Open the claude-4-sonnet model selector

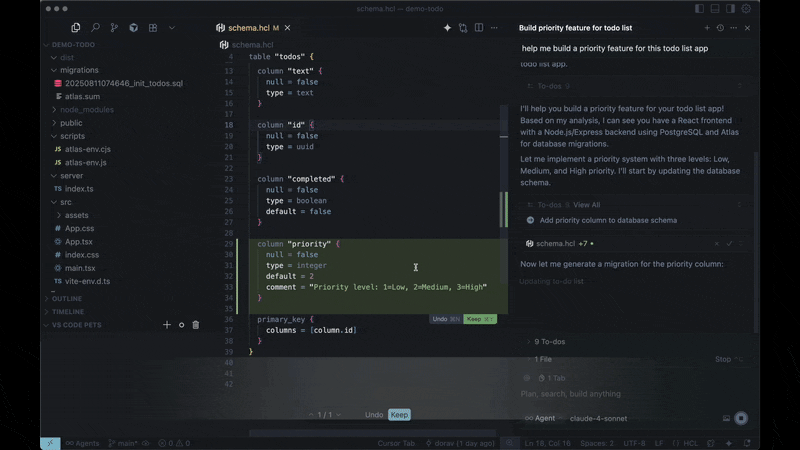[x=598, y=418]
